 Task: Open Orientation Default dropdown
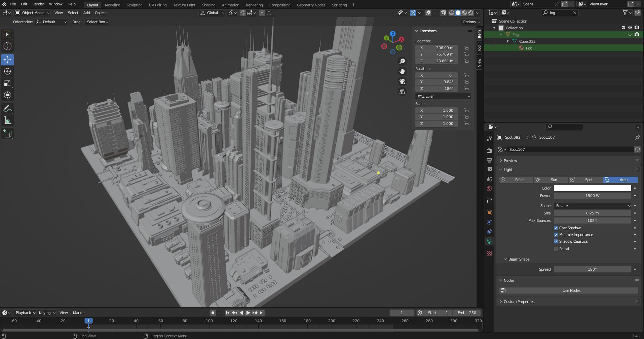click(51, 22)
